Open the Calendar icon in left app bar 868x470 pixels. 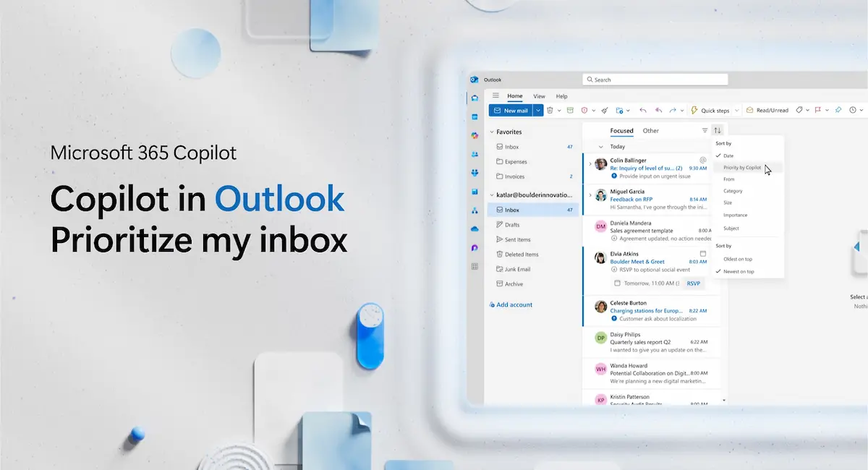pyautogui.click(x=475, y=116)
